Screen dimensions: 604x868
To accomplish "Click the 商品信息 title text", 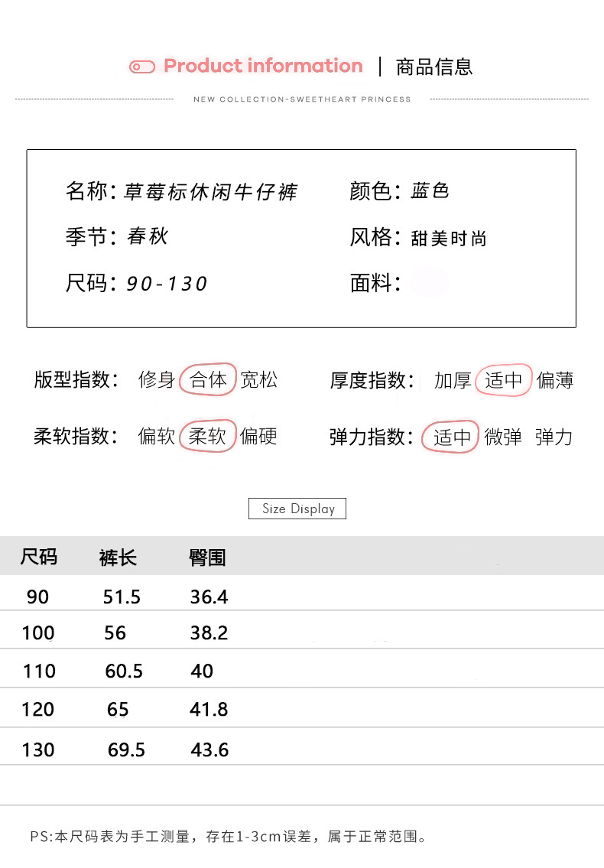I will coord(434,67).
